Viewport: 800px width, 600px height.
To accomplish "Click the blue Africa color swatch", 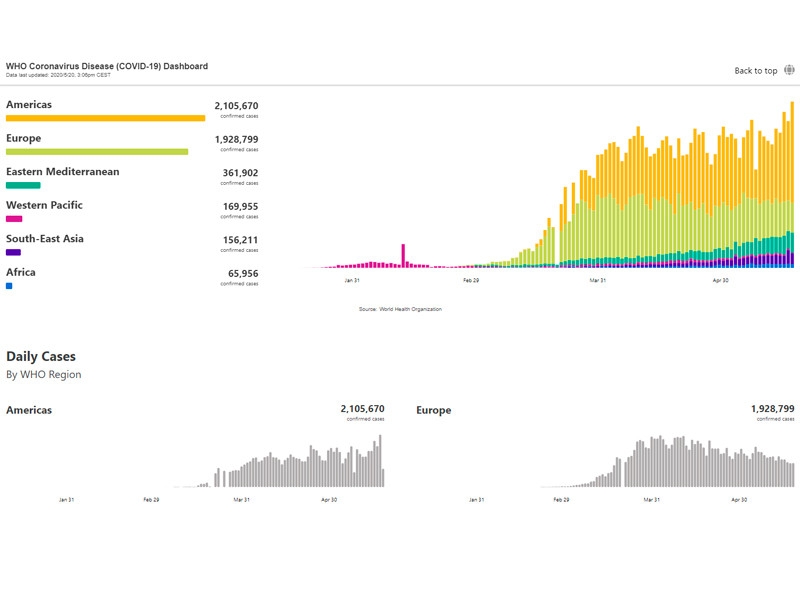I will tap(9, 286).
